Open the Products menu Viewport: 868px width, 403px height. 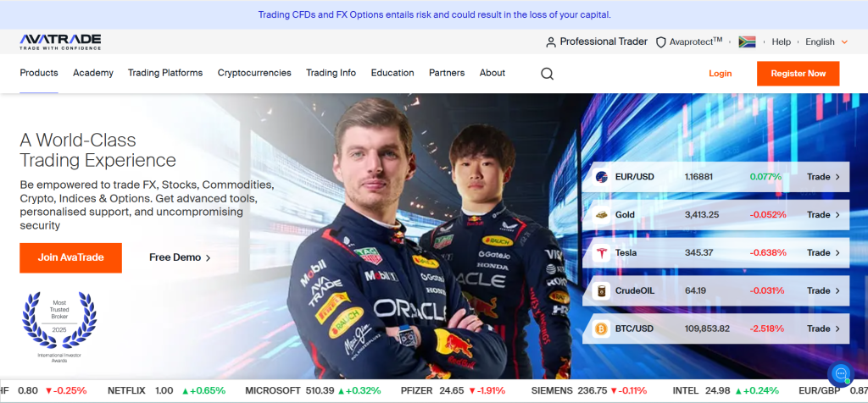click(39, 73)
